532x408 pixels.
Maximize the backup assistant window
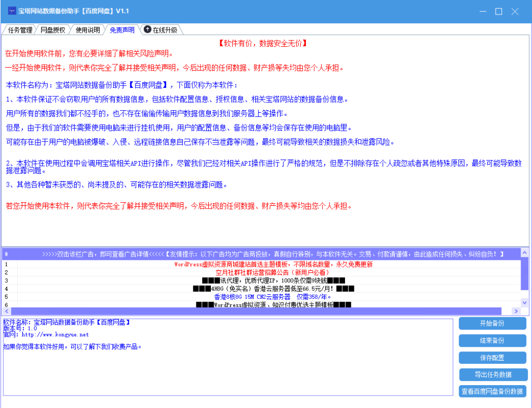pyautogui.click(x=499, y=11)
